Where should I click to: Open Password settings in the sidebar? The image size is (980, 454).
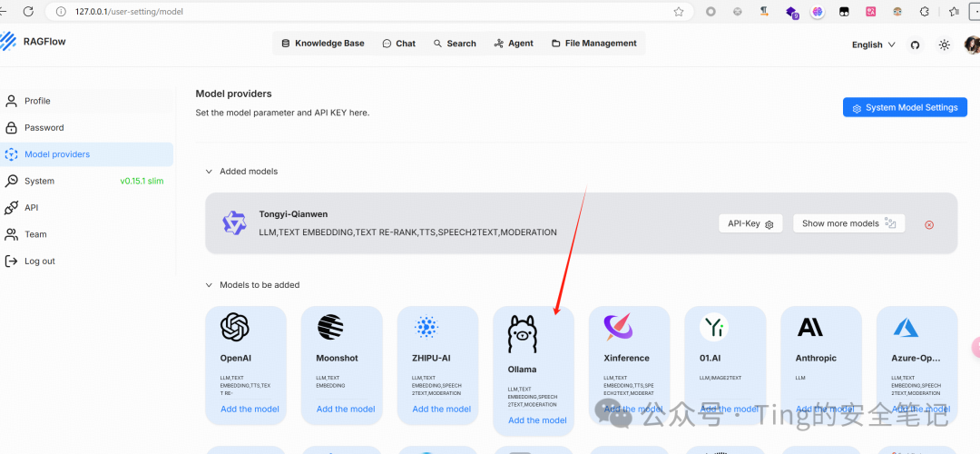(87, 127)
